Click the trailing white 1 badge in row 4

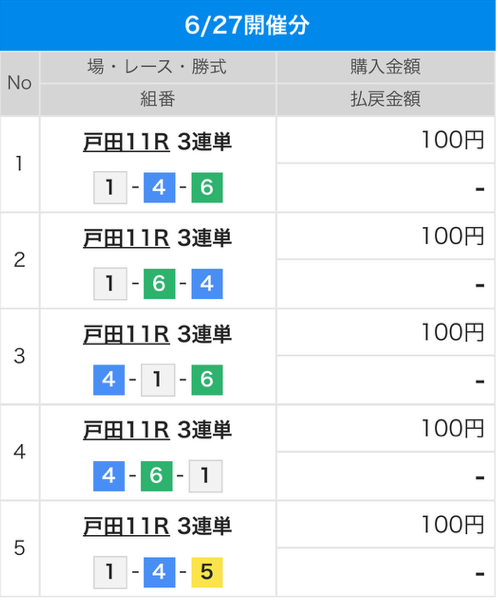(205, 476)
